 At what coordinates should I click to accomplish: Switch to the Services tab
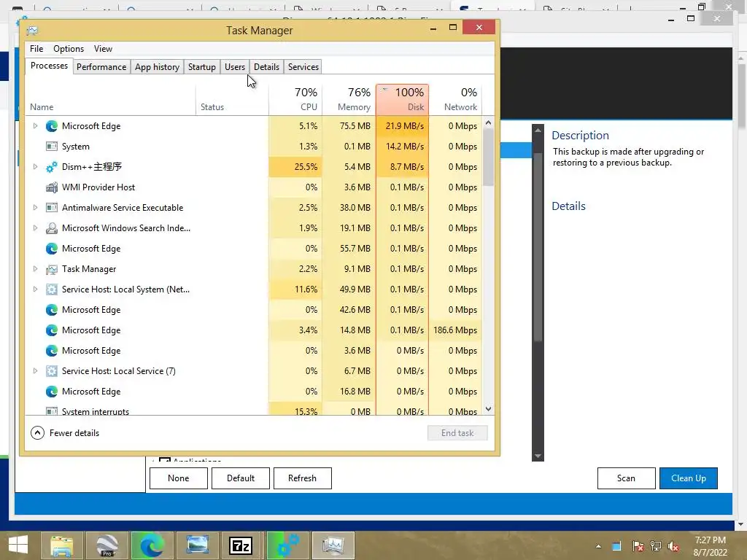click(x=303, y=67)
